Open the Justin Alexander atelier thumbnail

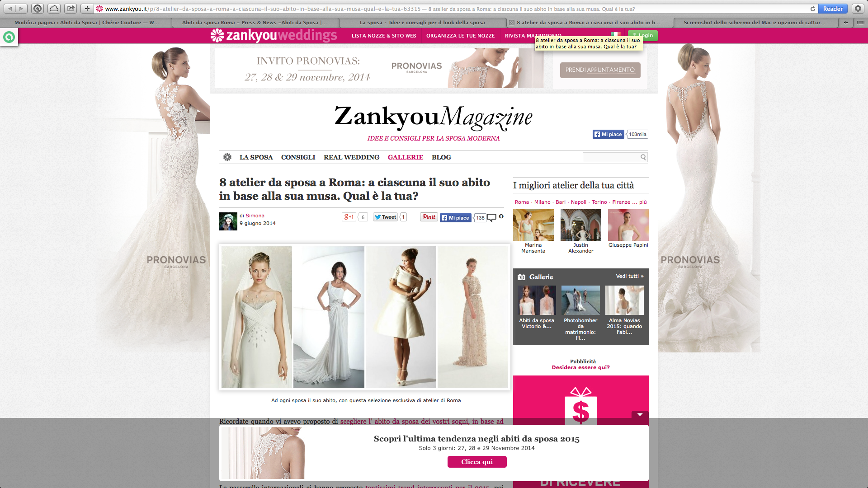[581, 225]
